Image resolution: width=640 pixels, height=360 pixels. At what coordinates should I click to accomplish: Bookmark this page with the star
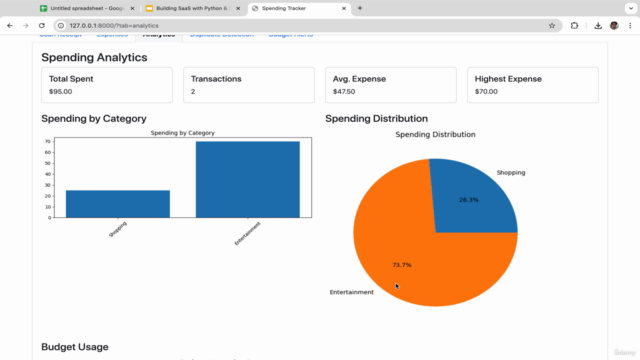coord(552,25)
